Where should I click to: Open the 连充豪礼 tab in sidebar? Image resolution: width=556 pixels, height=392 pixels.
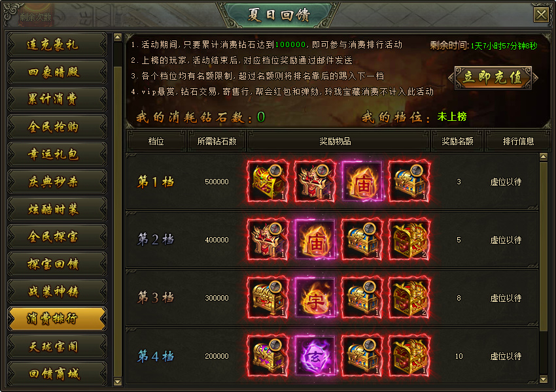click(x=57, y=44)
